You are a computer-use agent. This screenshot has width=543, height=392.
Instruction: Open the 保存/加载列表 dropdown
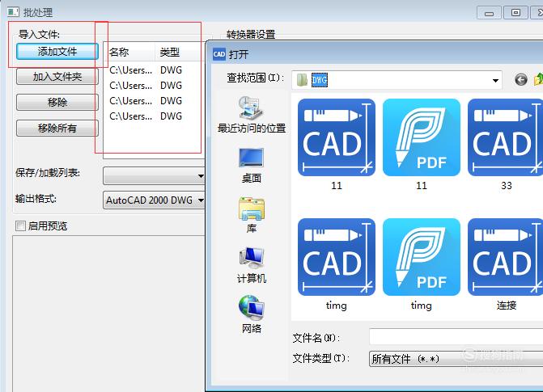click(x=154, y=176)
